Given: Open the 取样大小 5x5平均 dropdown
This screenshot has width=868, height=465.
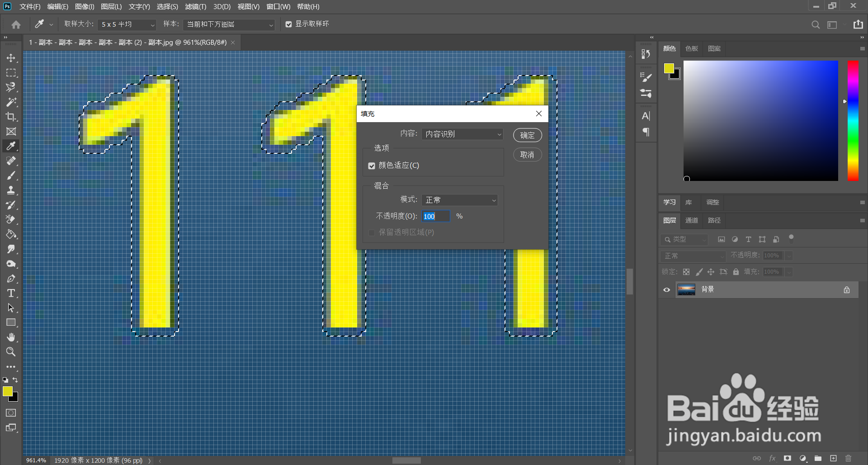Looking at the screenshot, I should pyautogui.click(x=127, y=25).
